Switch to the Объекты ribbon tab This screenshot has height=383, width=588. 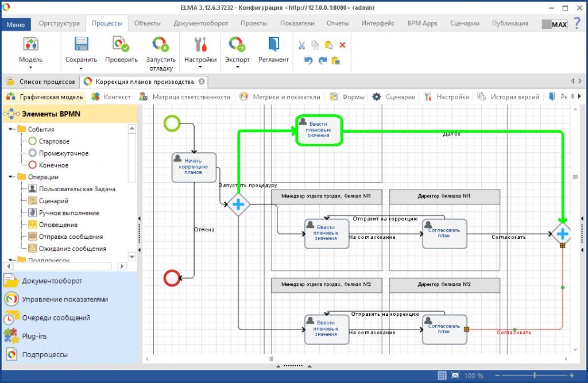click(148, 24)
